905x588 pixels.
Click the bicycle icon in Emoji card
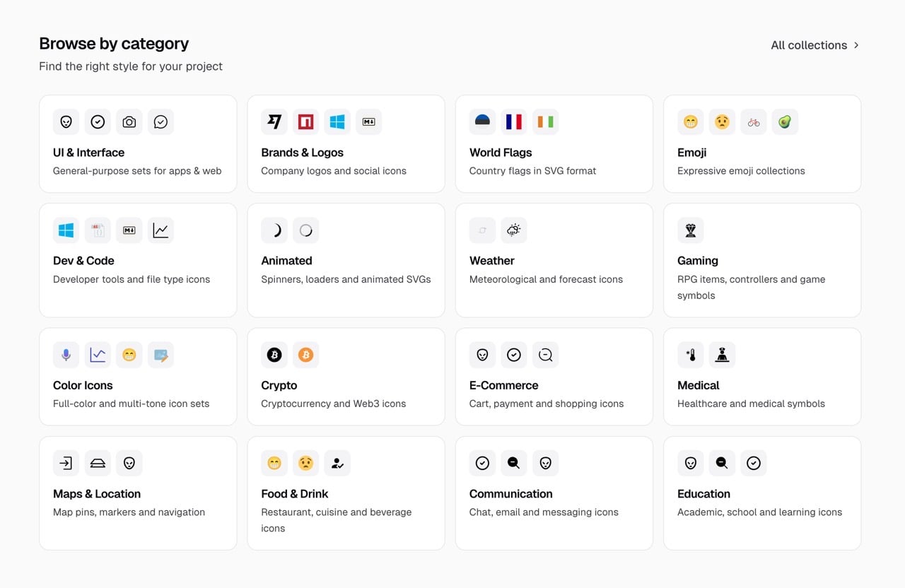[x=754, y=122]
